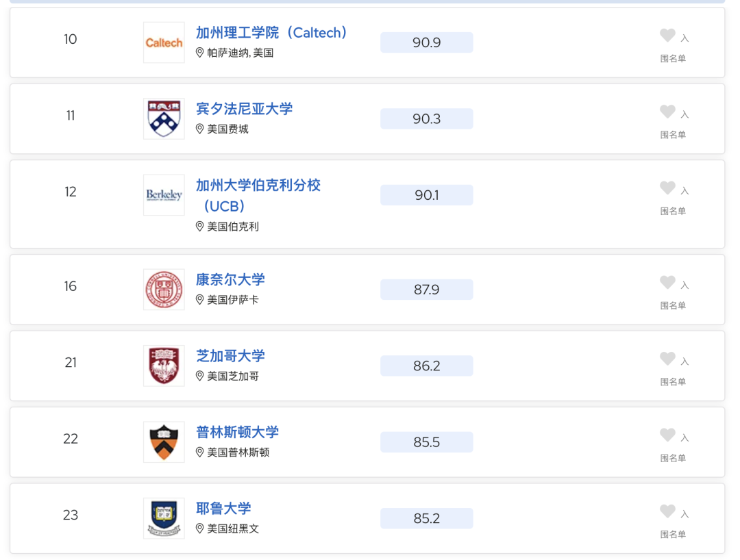Open the 康奈尔大学 link
The height and width of the screenshot is (560, 740).
click(230, 279)
